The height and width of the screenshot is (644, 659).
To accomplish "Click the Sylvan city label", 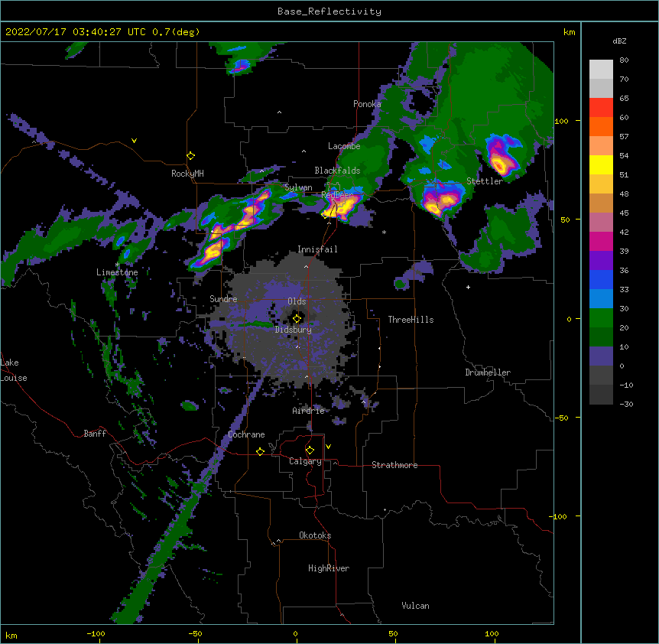I will click(298, 187).
